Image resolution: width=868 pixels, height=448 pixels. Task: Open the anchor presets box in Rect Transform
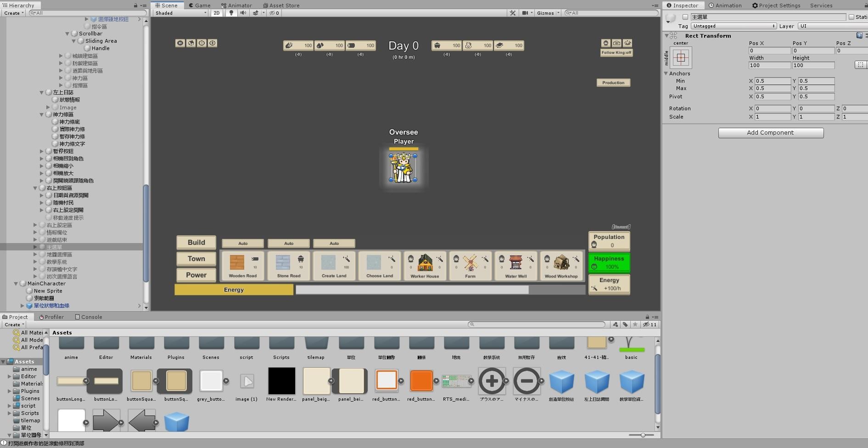(681, 58)
